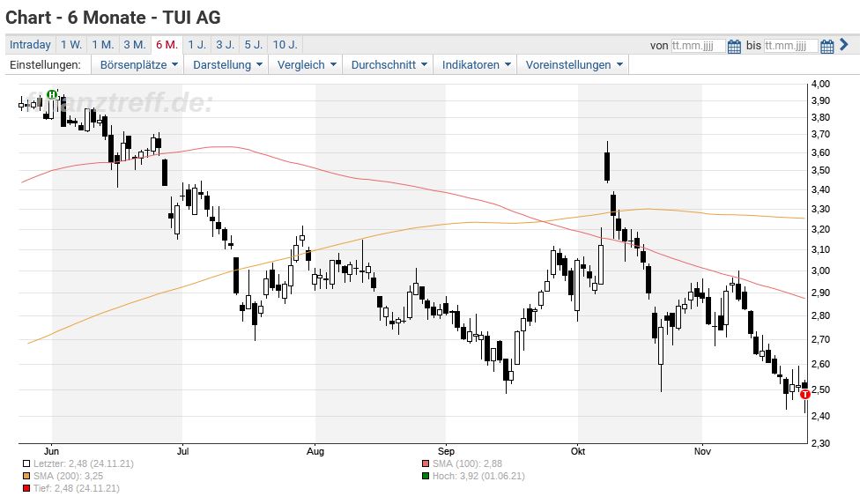
Task: Click the 'Jun' x-axis label
Action: (x=51, y=451)
